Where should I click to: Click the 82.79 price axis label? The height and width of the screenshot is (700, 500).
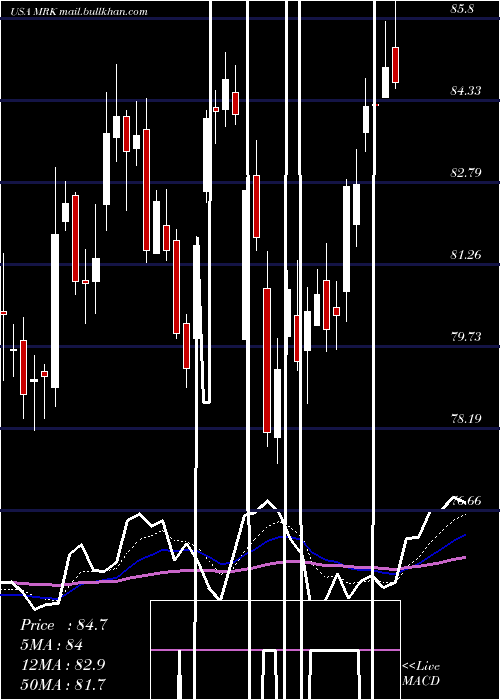(x=466, y=172)
